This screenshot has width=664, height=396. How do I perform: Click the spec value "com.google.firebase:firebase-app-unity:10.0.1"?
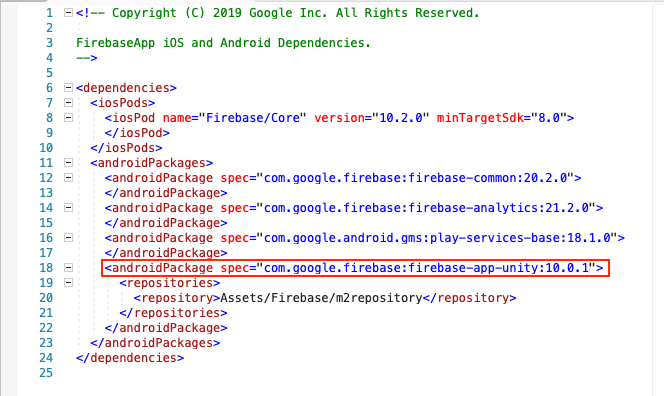point(426,268)
